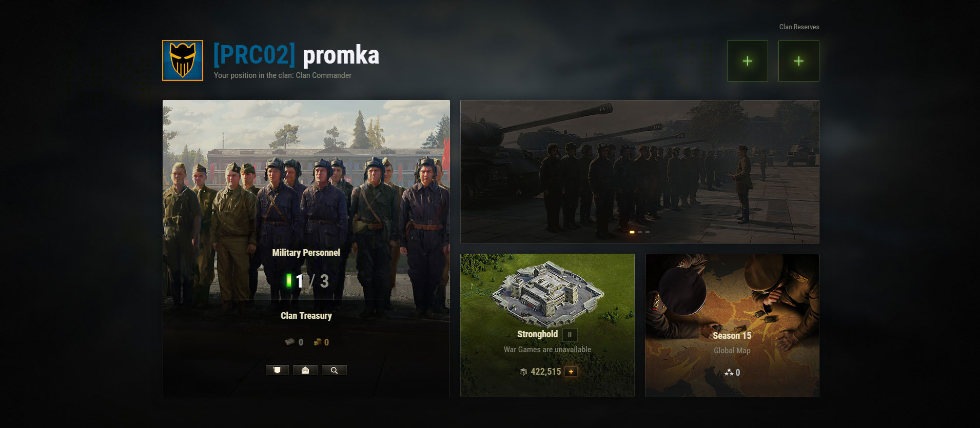Image resolution: width=980 pixels, height=428 pixels.
Task: Click the magnifying glass search button
Action: pyautogui.click(x=334, y=370)
